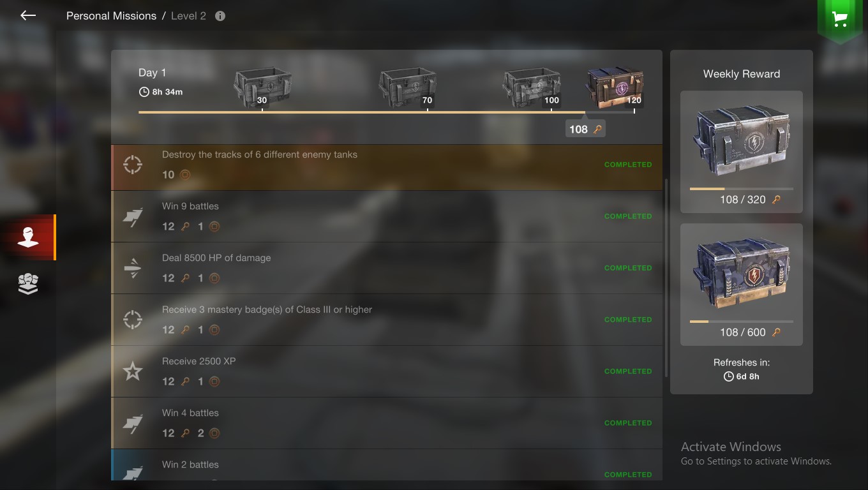This screenshot has width=868, height=490.
Task: Go back using the arrow icon
Action: point(28,15)
